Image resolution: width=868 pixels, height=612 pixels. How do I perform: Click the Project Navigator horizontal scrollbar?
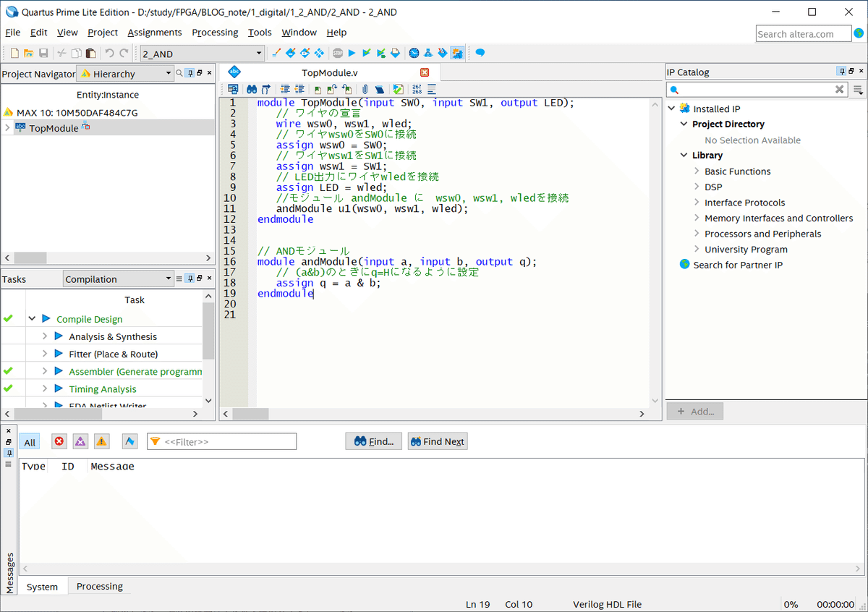(30, 258)
